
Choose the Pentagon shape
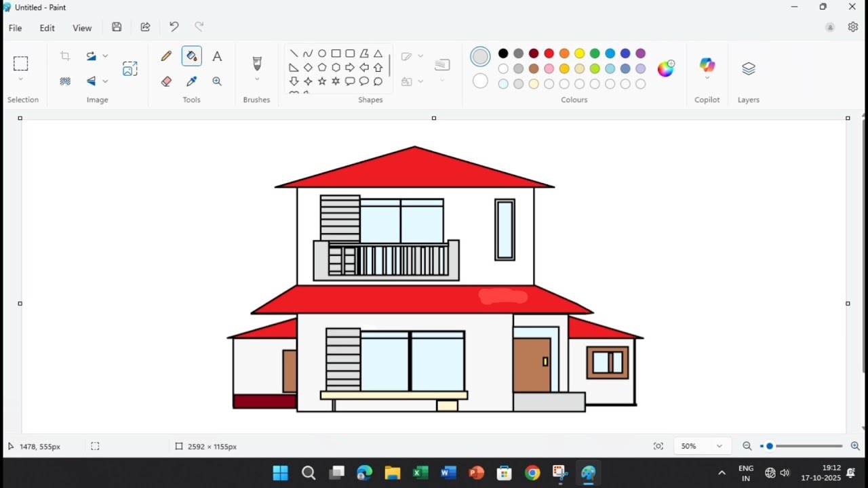pyautogui.click(x=322, y=68)
